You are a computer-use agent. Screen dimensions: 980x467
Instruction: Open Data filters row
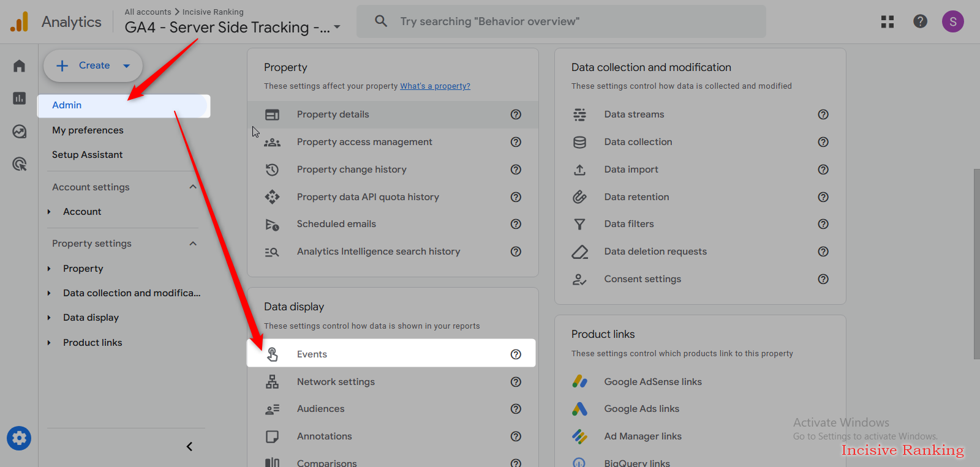click(700, 224)
